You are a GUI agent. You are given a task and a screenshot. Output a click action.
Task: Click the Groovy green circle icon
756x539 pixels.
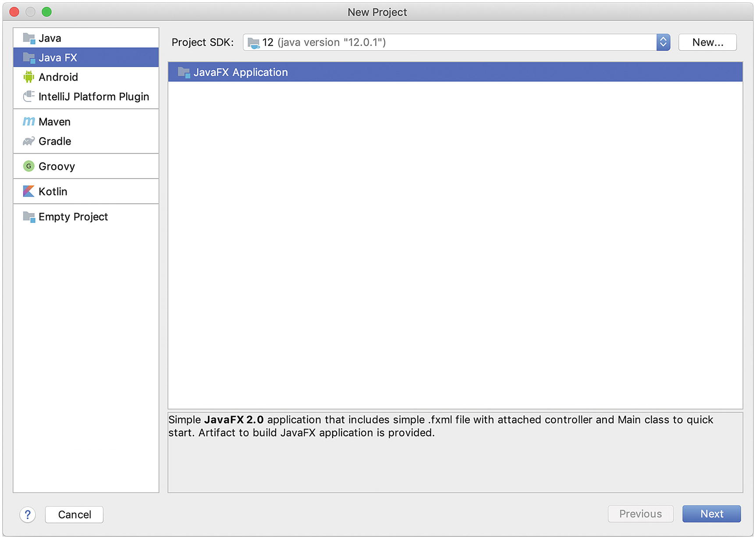click(x=29, y=166)
